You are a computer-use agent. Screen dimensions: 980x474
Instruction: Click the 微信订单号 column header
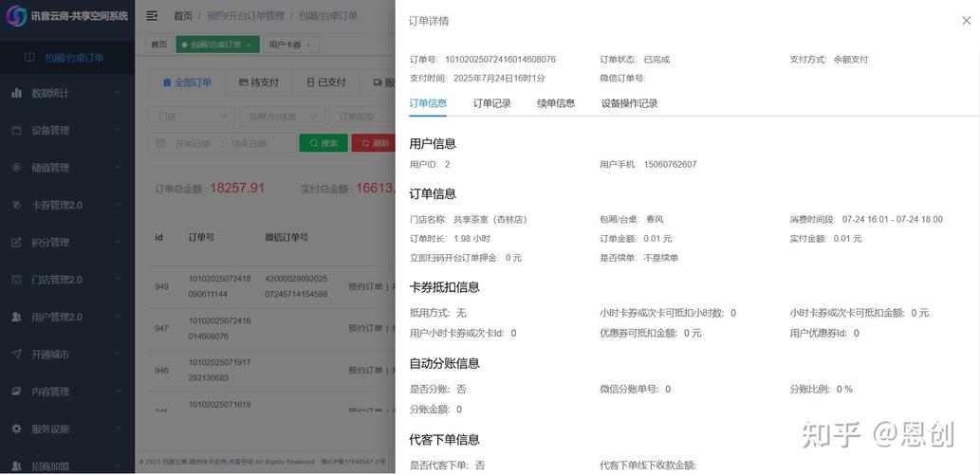(x=287, y=237)
